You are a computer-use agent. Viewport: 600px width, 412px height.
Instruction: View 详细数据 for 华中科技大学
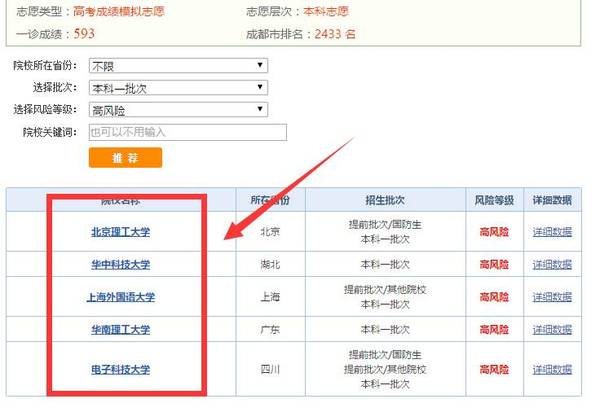552,264
